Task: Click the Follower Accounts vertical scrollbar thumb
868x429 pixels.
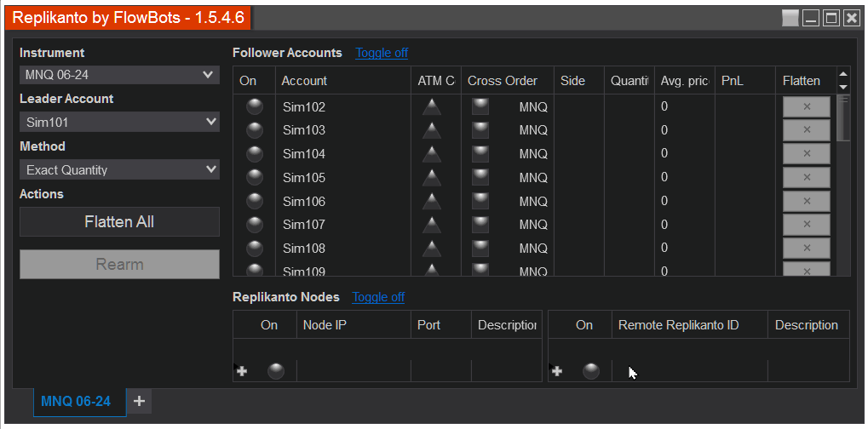Action: coord(843,118)
